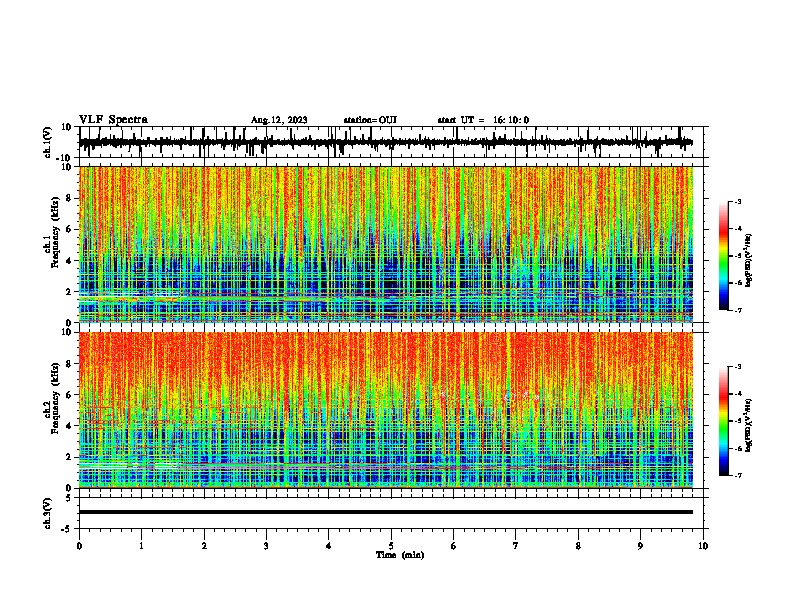Click the ch.1 frequency tick label "8"

pyautogui.click(x=70, y=198)
